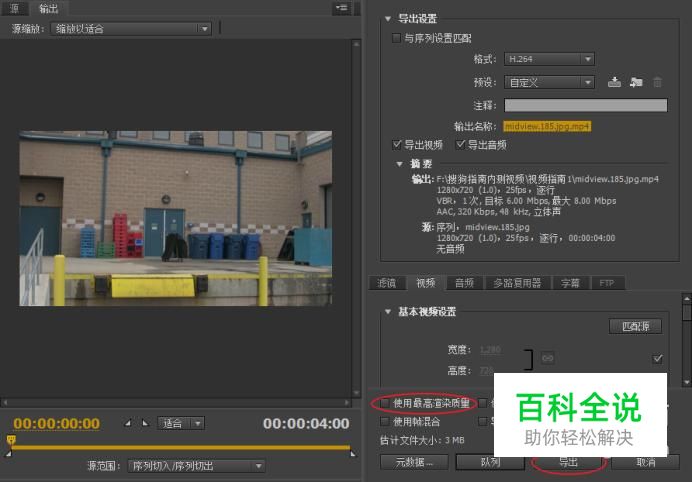Toggle the checkbox beside width and height

tap(658, 358)
